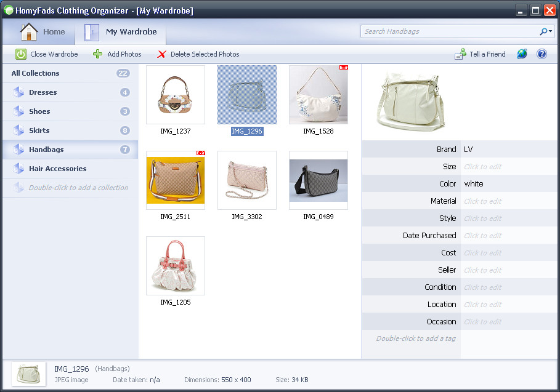This screenshot has width=560, height=392.
Task: Click the Handbags collection cube icon
Action: [18, 150]
